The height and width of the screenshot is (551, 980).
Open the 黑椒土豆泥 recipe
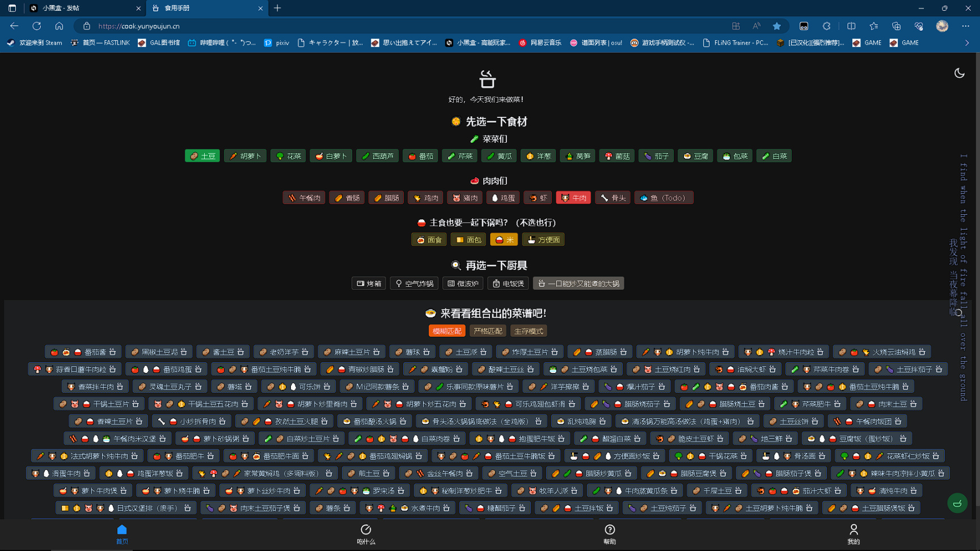[x=159, y=352]
